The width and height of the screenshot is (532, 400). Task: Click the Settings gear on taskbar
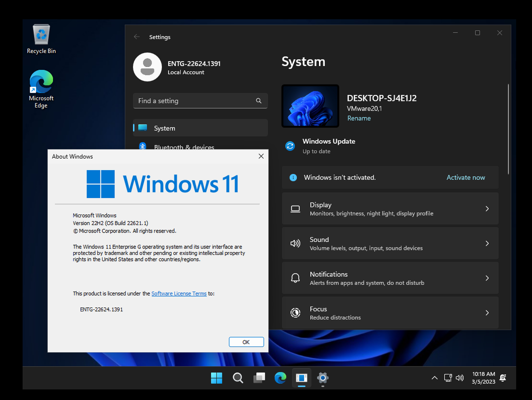pyautogui.click(x=322, y=377)
